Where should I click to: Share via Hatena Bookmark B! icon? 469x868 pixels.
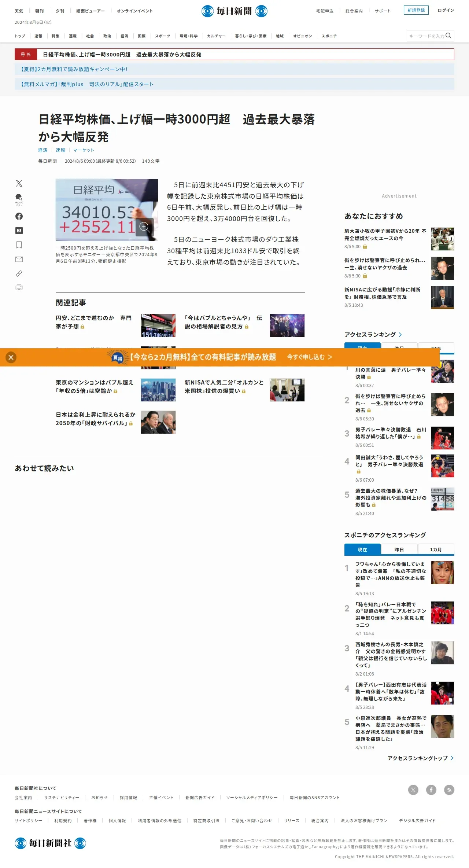coord(19,231)
